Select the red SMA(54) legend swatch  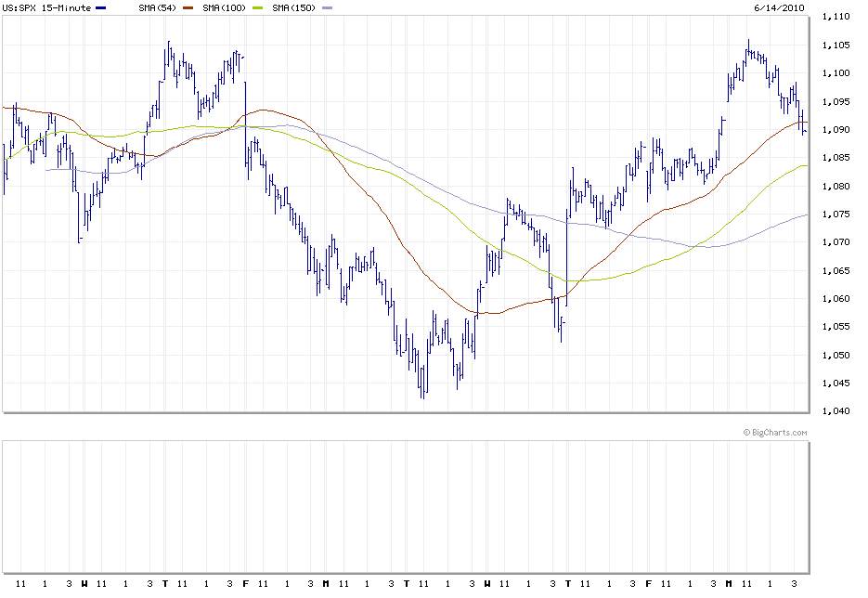pyautogui.click(x=188, y=8)
